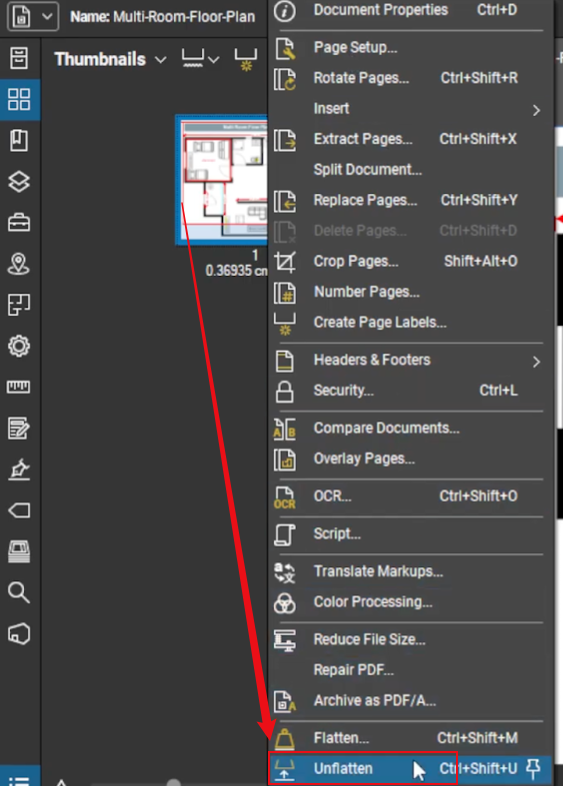Select Rotate Pages menu entry
563x786 pixels.
pyautogui.click(x=410, y=78)
